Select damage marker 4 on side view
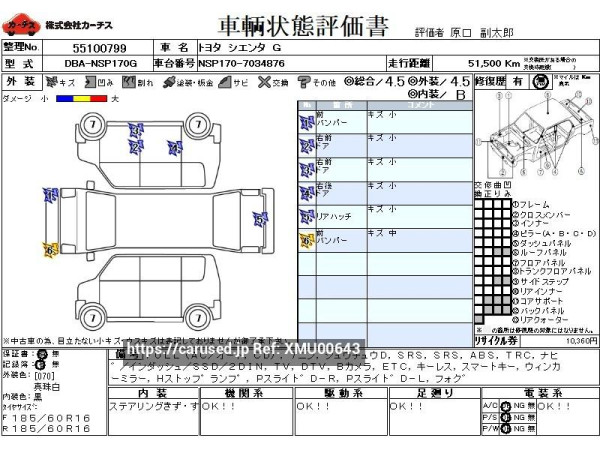This screenshot has height=450, width=600. click(174, 148)
